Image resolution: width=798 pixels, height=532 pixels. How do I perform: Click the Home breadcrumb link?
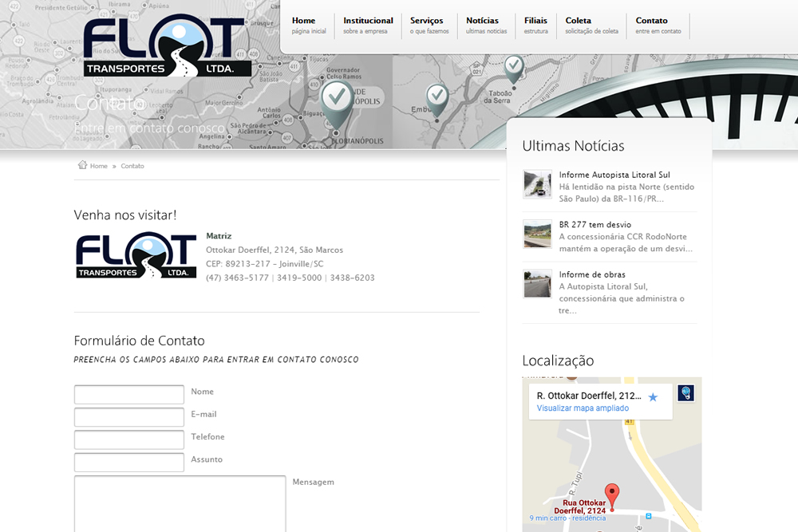(99, 166)
